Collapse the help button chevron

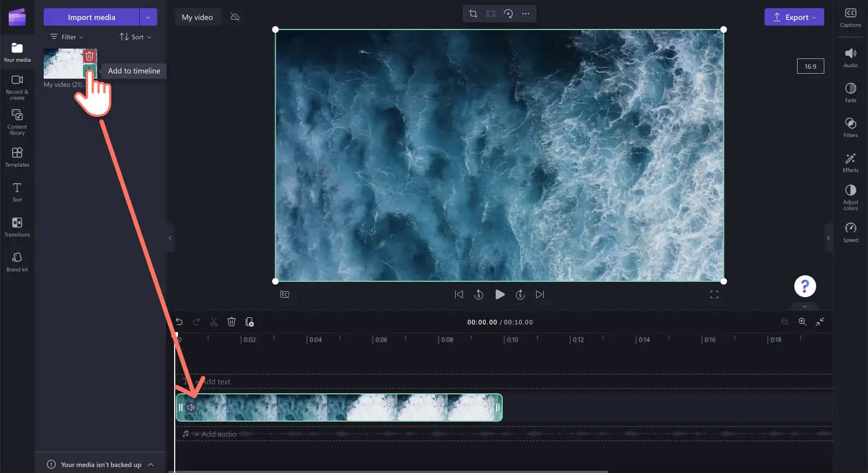coord(805,306)
